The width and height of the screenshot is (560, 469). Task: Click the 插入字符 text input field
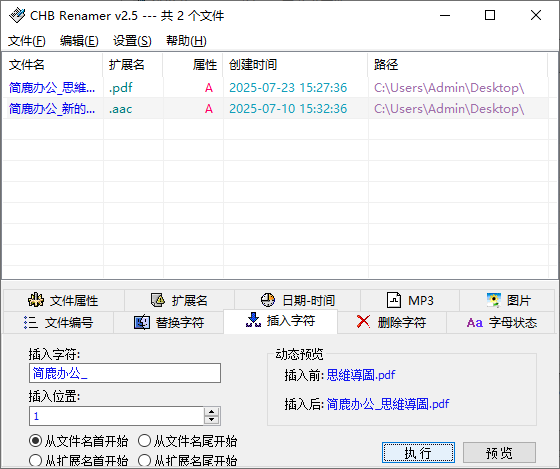pos(125,373)
